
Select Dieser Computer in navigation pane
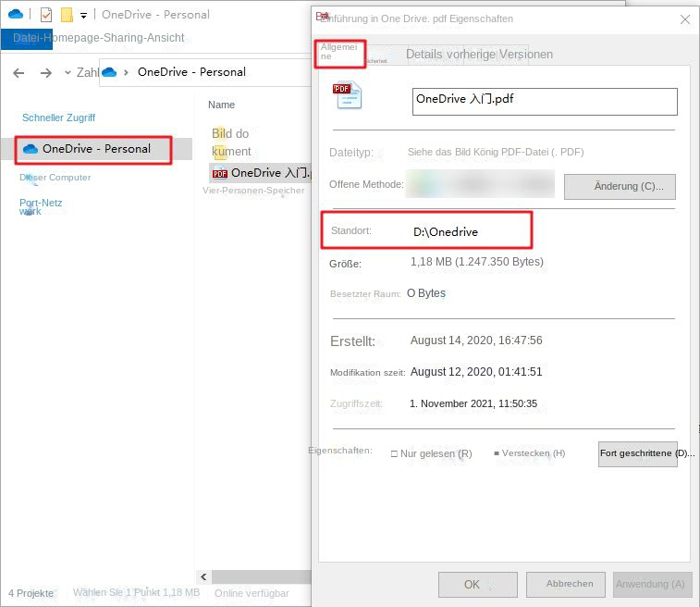tap(55, 178)
